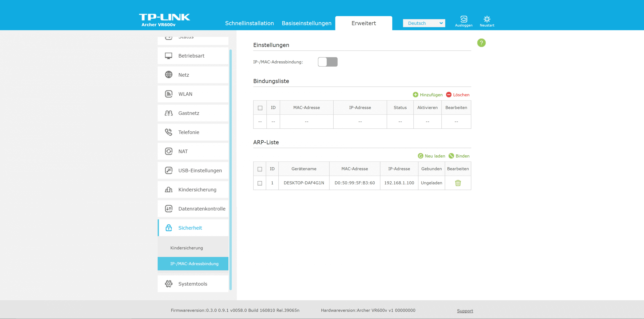Expand the Systemtools menu section

click(x=193, y=284)
